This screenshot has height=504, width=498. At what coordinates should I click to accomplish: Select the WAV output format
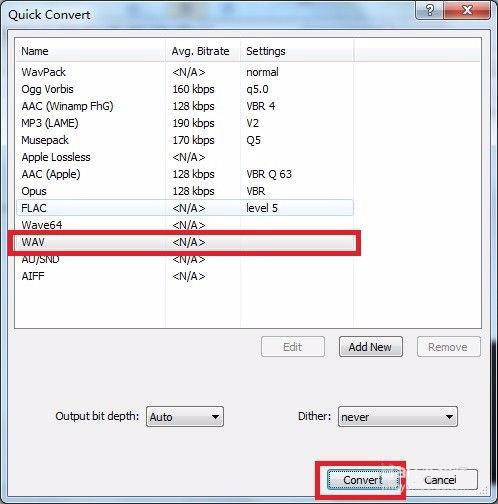coord(185,242)
